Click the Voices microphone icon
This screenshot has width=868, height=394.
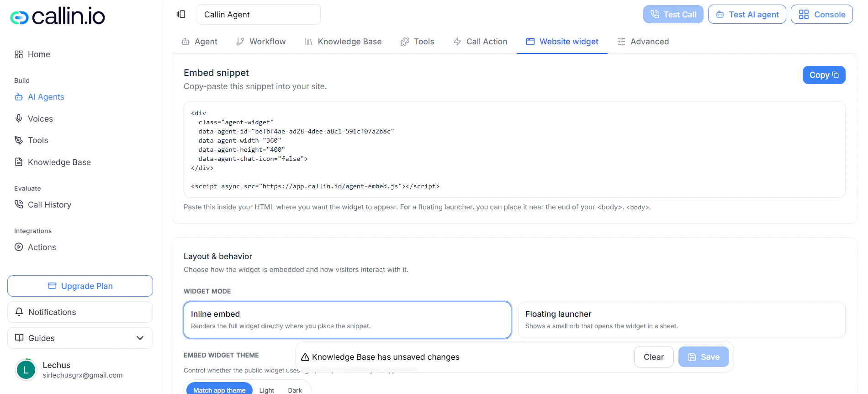click(x=19, y=118)
